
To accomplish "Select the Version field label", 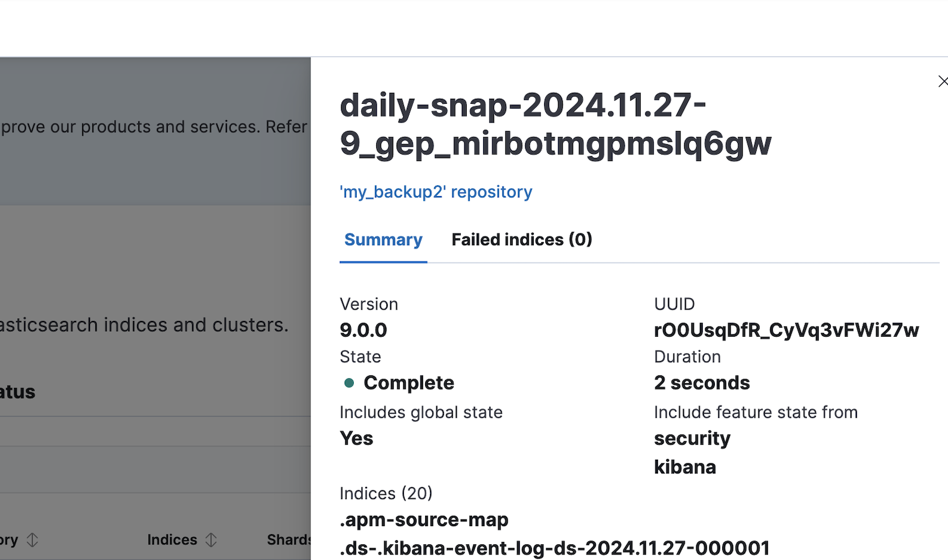I will click(369, 304).
